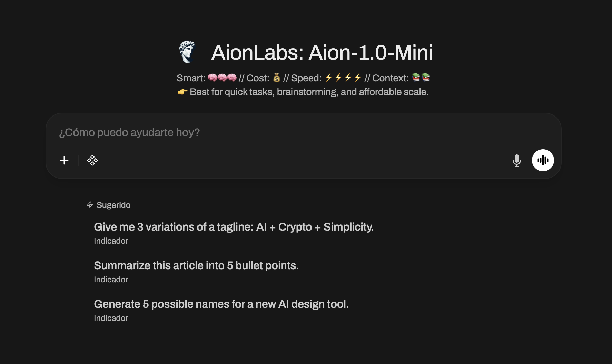Select the tagline variations suggested prompt

pos(234,227)
